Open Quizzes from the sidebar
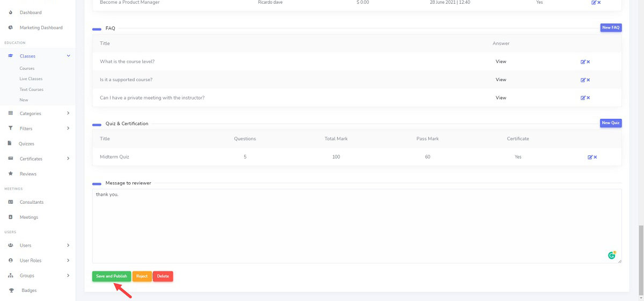Image resolution: width=644 pixels, height=301 pixels. coord(27,144)
